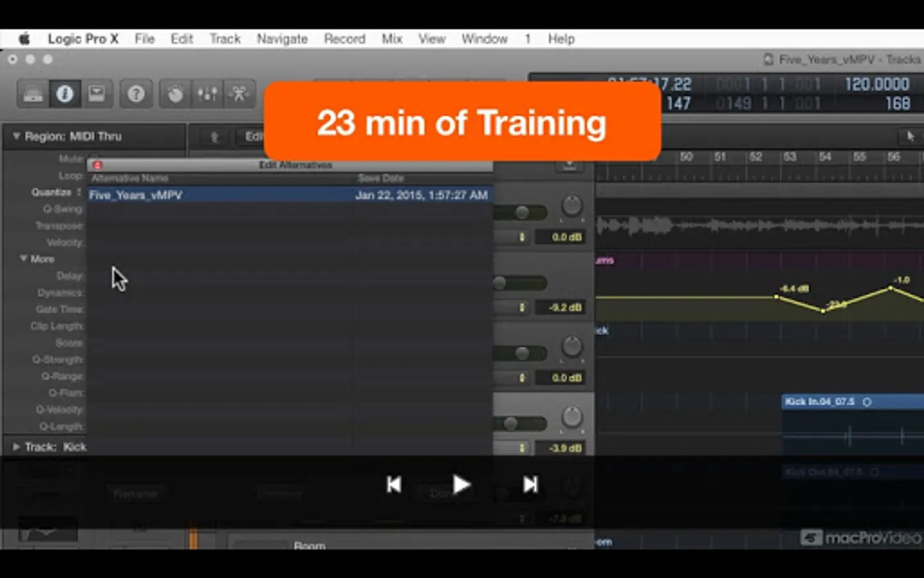Image resolution: width=924 pixels, height=578 pixels.
Task: Open the Track menu
Action: pos(225,39)
